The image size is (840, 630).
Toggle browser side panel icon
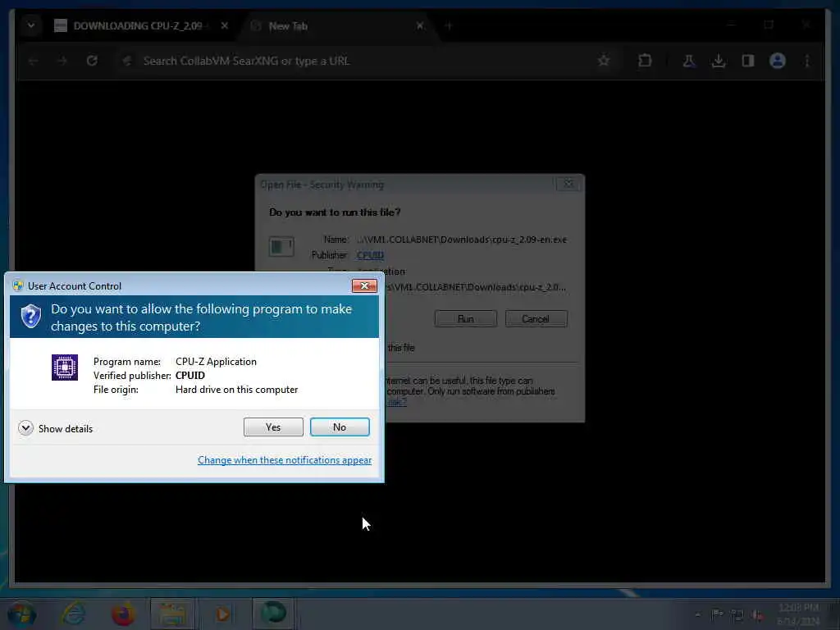pyautogui.click(x=748, y=61)
